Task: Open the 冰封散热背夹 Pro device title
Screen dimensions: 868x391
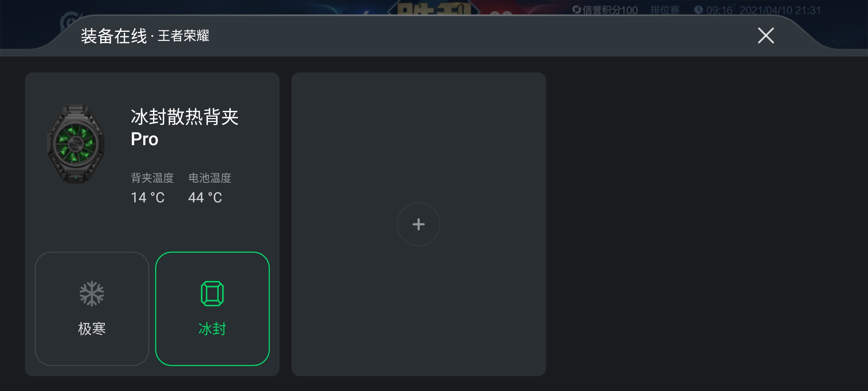Action: (x=184, y=128)
